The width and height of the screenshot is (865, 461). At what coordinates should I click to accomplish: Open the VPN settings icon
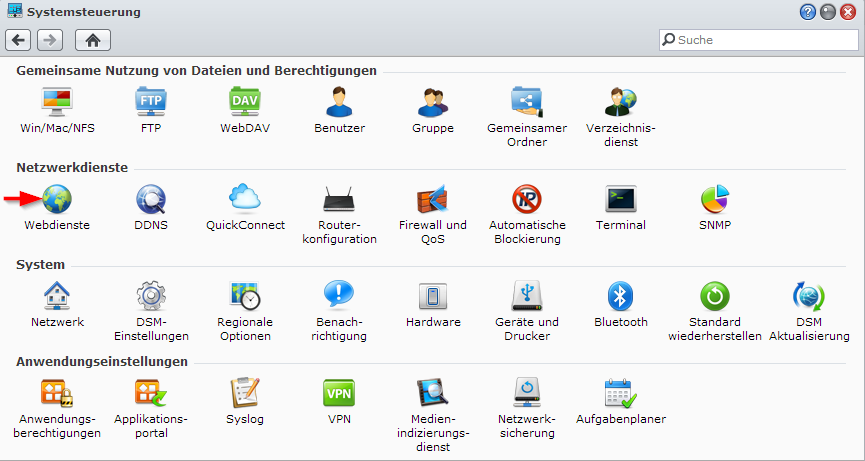(x=339, y=393)
